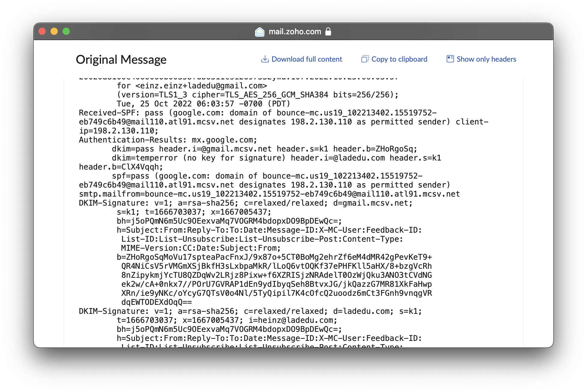Close the window with red button
This screenshot has width=587, height=392.
42,31
